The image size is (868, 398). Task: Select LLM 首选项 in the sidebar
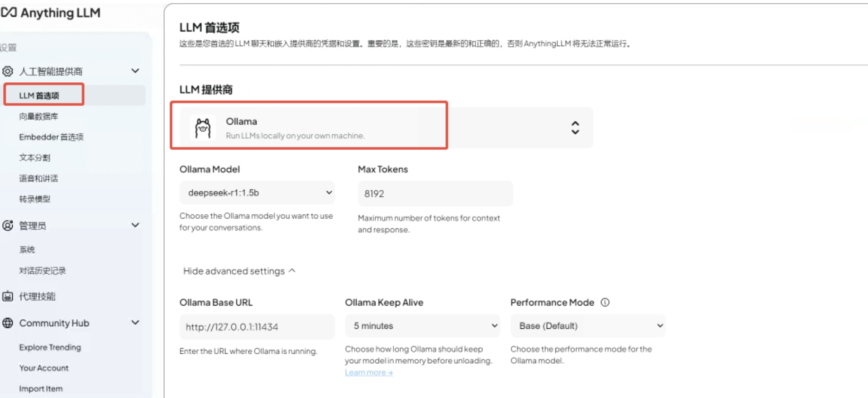pos(39,95)
